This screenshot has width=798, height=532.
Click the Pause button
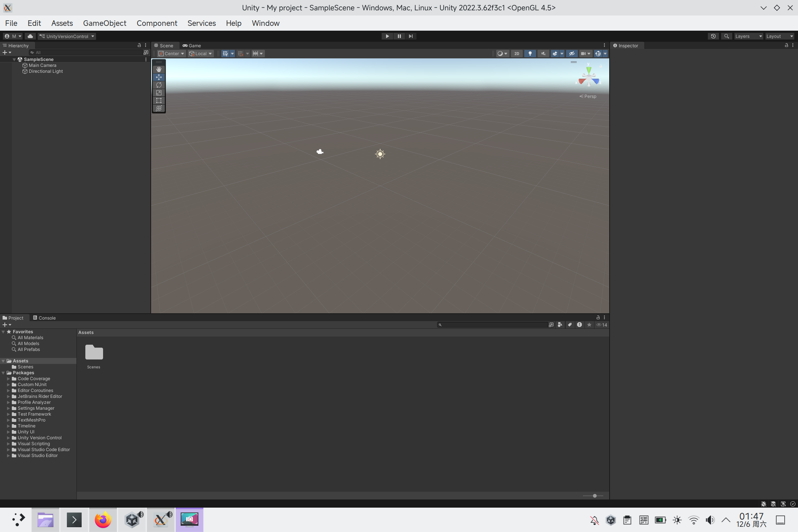[x=399, y=36]
